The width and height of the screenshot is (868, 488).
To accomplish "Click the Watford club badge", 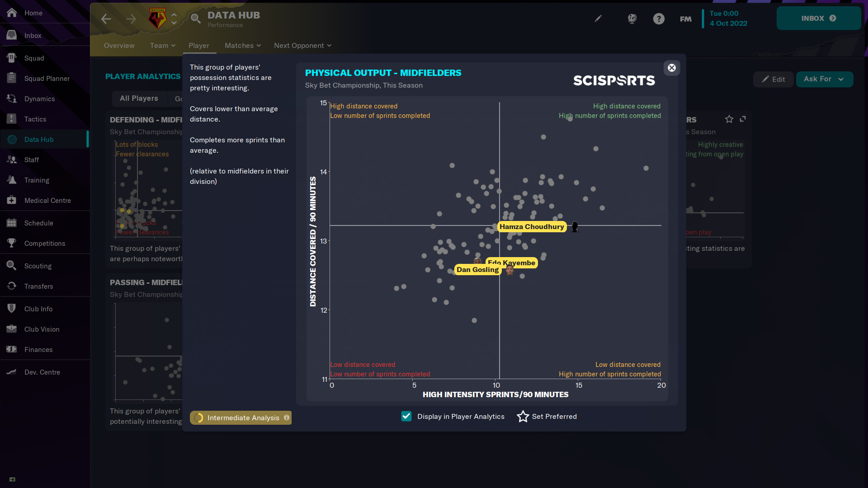I will tap(157, 19).
